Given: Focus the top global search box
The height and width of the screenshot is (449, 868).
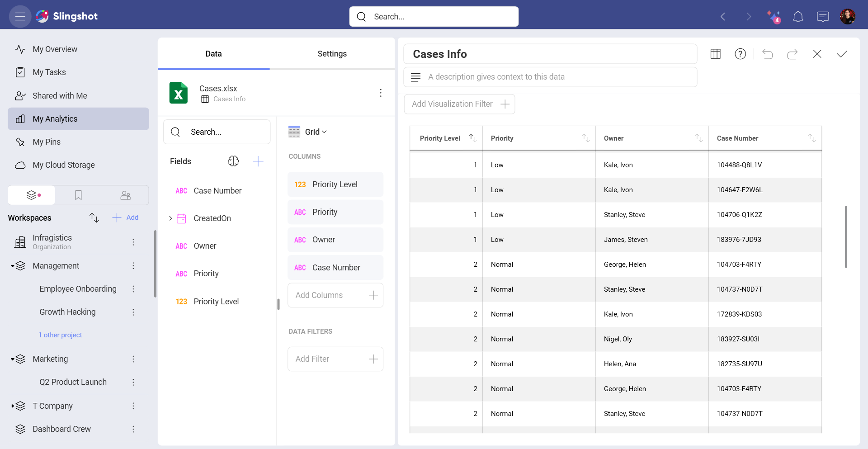Looking at the screenshot, I should tap(434, 17).
